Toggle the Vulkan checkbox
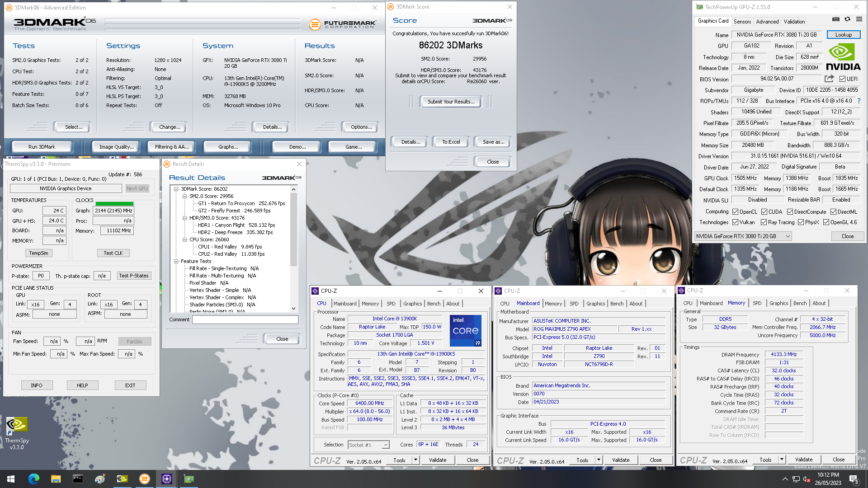 tap(735, 222)
